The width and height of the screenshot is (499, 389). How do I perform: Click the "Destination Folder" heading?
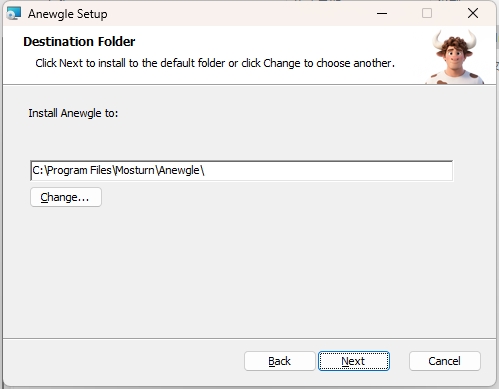[x=79, y=42]
